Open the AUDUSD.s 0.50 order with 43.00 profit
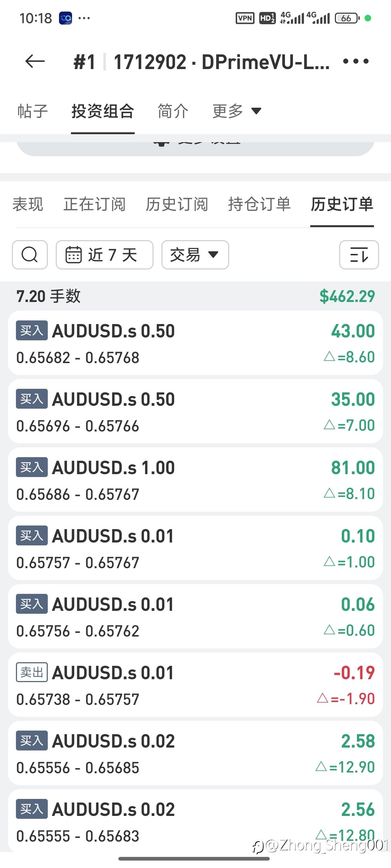 (195, 343)
